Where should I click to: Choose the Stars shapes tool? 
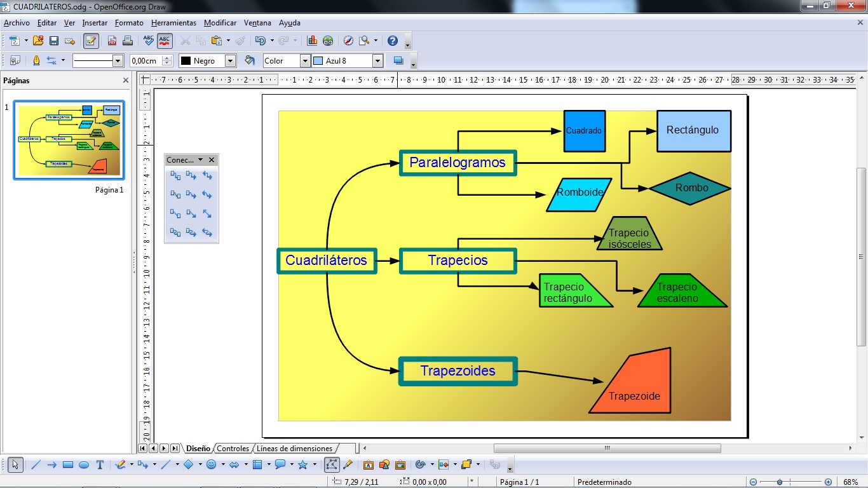[x=302, y=464]
